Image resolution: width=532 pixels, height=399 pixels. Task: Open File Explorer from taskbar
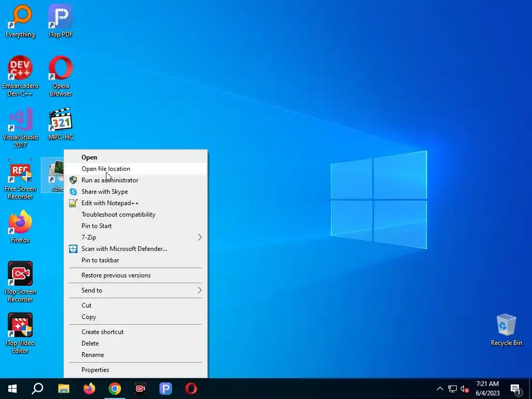(63, 389)
